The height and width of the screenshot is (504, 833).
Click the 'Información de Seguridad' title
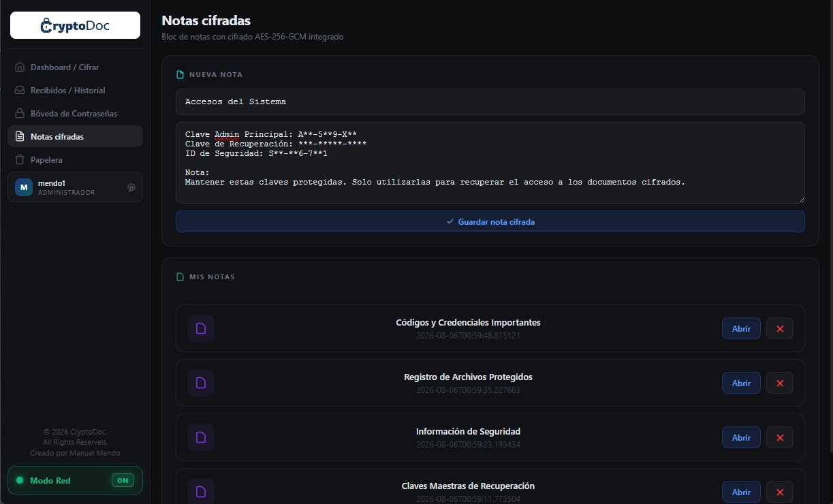[x=469, y=431]
